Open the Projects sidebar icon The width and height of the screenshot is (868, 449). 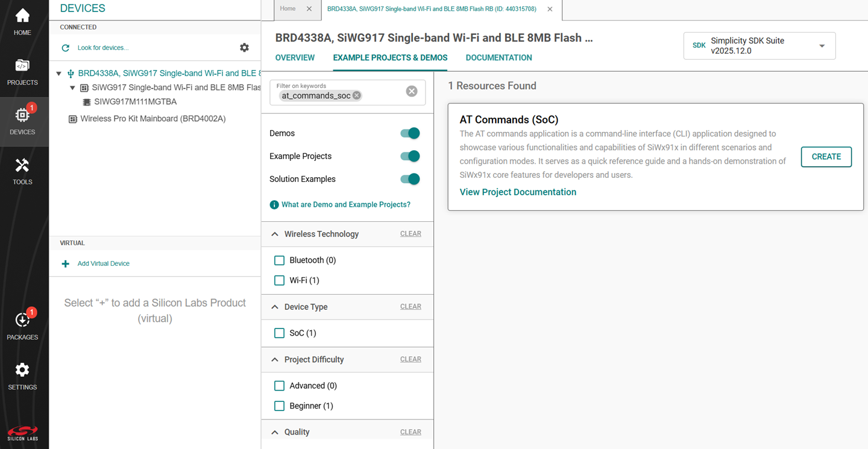tap(22, 66)
